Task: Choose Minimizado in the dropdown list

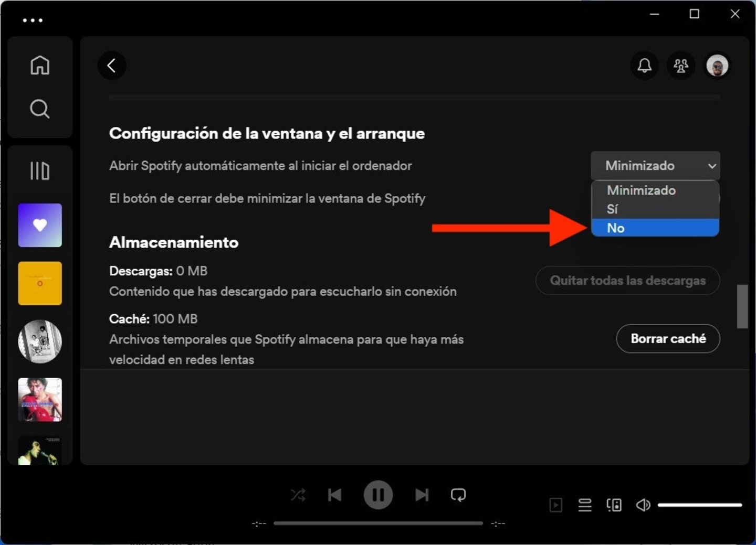Action: tap(655, 190)
